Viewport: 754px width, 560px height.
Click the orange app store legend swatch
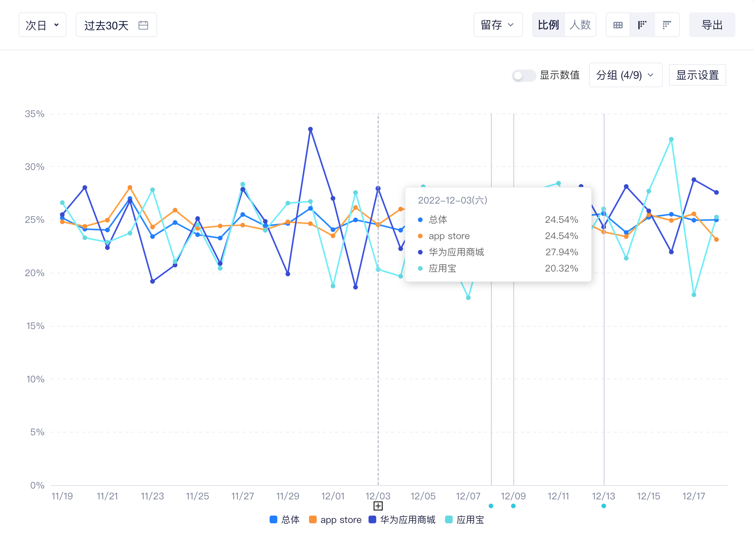tap(313, 520)
